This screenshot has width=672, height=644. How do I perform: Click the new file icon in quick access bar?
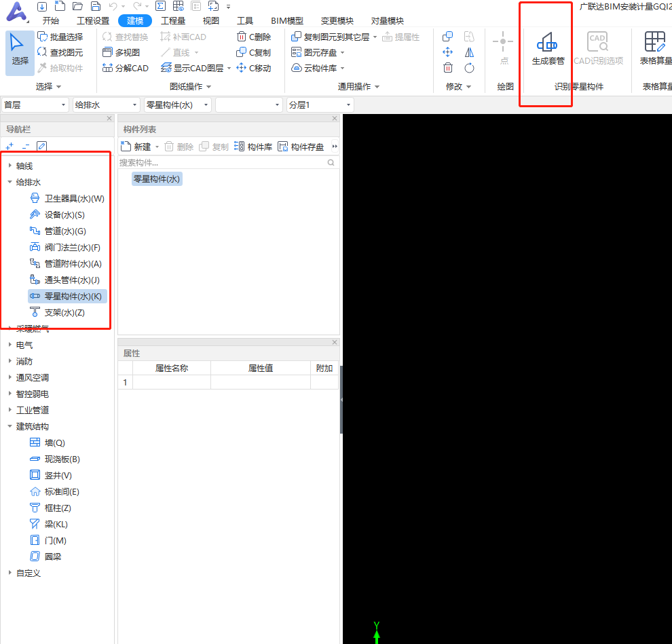click(60, 6)
